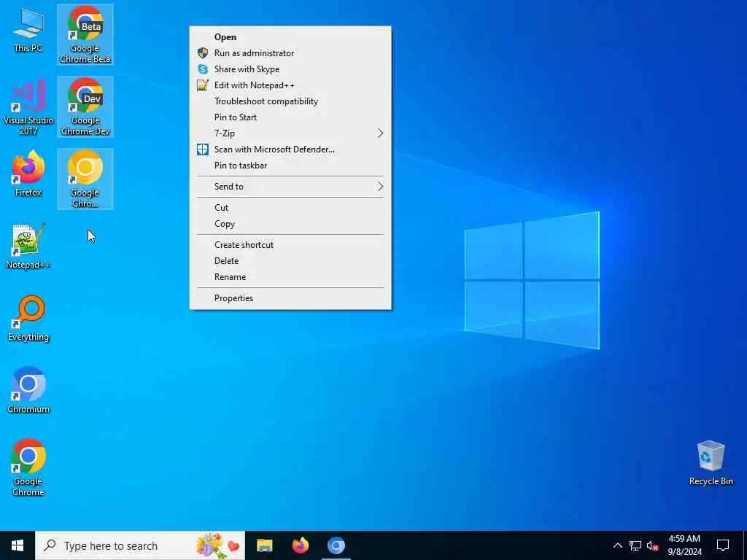Screen dimensions: 747x560
Task: Choose Pin to taskbar
Action: pyautogui.click(x=290, y=166)
